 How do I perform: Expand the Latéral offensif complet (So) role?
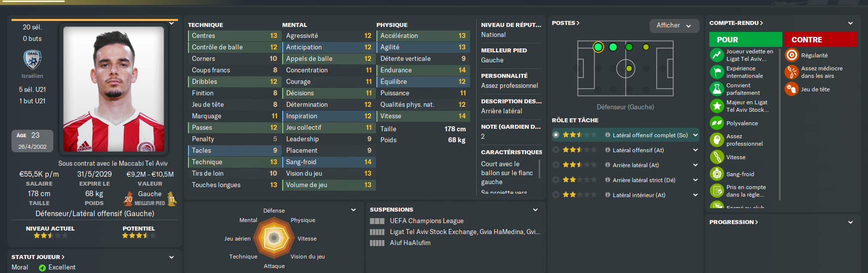click(695, 135)
